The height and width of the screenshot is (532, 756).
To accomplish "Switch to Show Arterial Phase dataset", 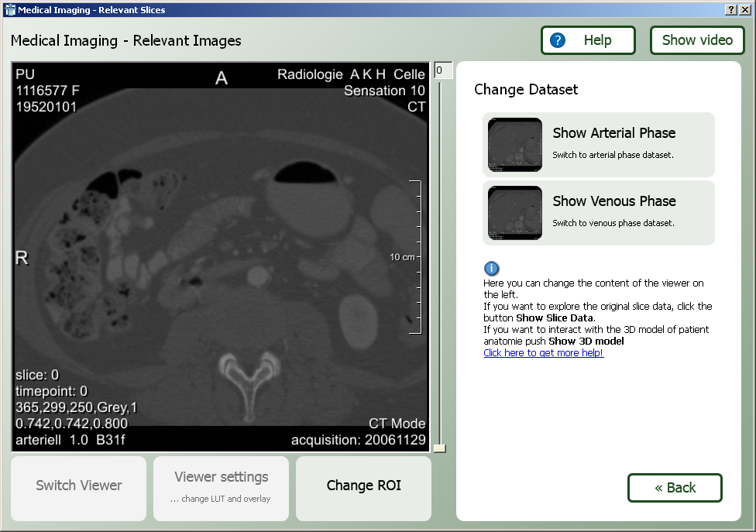I will coord(613,133).
